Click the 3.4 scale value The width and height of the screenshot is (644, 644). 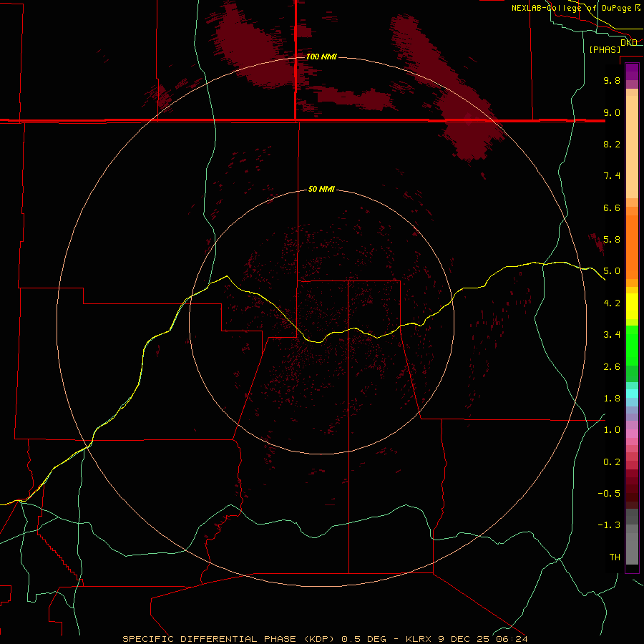click(612, 335)
